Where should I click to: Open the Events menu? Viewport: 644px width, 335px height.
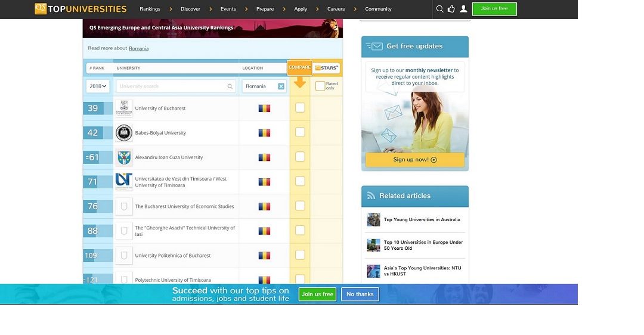(228, 9)
